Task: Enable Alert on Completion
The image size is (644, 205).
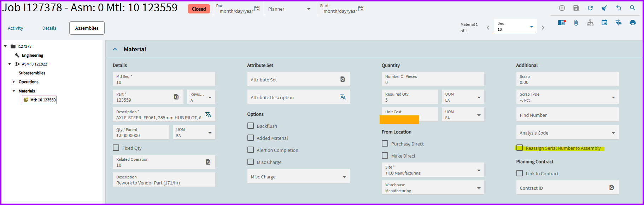Action: (x=251, y=150)
